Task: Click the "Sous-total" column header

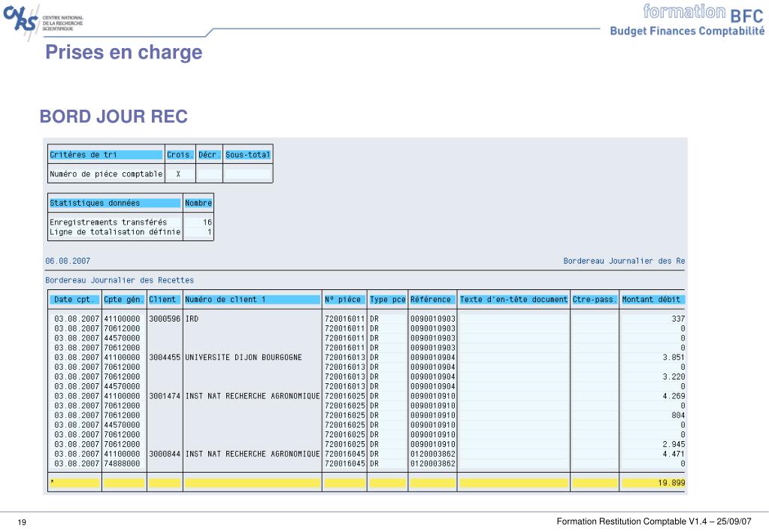Action: click(247, 155)
